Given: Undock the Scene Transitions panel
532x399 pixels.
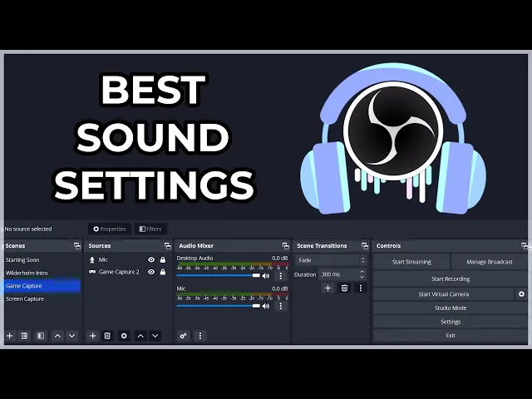Looking at the screenshot, I should (365, 246).
